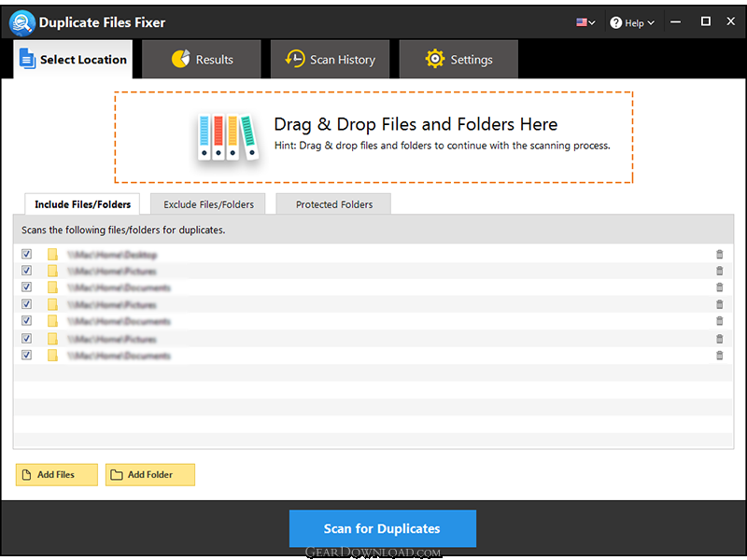Remove the first Documents row via trash icon

(x=719, y=287)
